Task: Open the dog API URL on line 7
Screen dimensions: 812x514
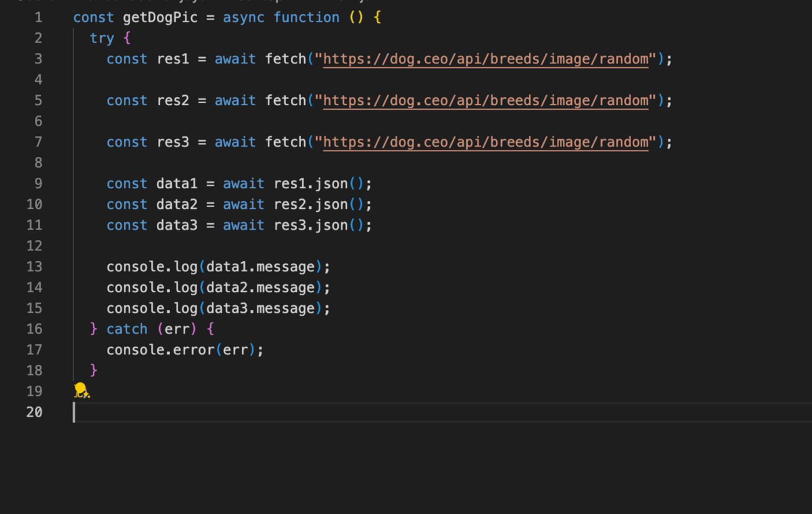Action: [x=484, y=142]
